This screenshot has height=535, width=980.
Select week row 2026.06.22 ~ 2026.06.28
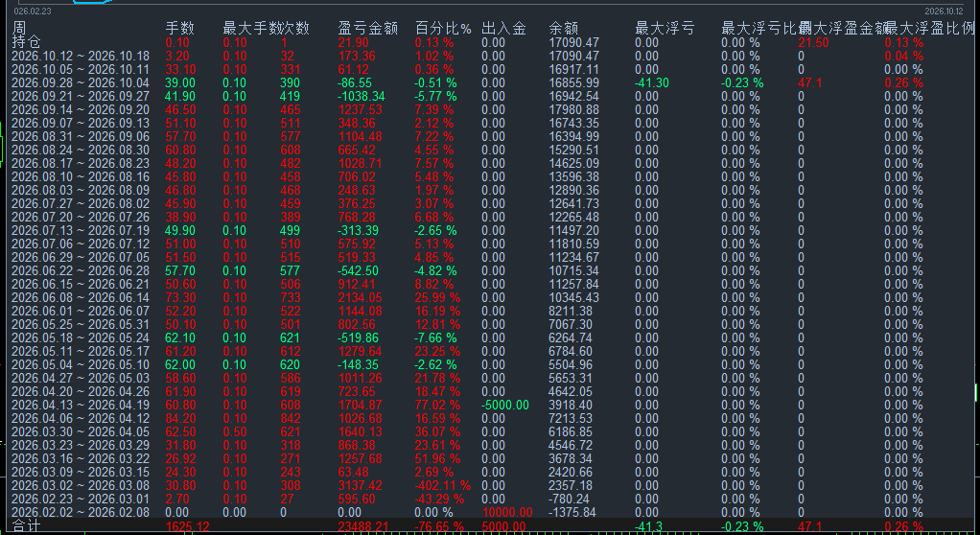click(x=81, y=271)
